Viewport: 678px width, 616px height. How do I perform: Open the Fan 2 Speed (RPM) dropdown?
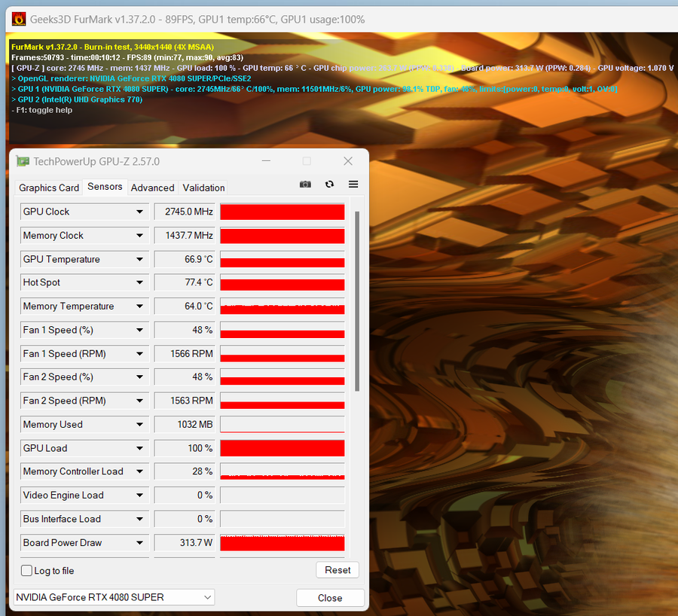click(x=139, y=401)
